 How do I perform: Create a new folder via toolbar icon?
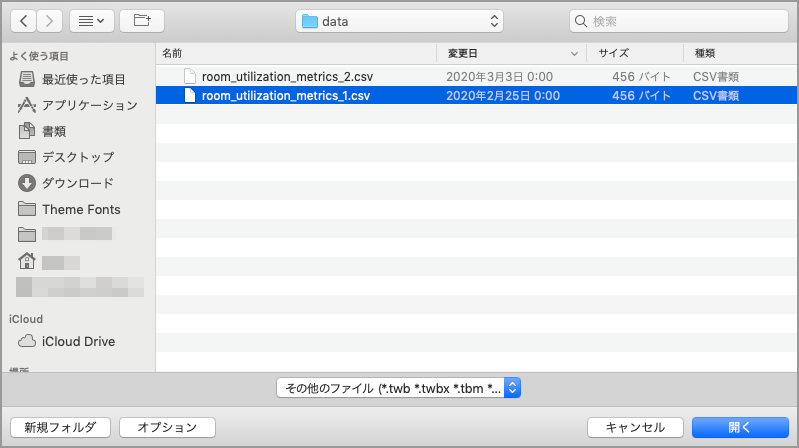pyautogui.click(x=142, y=21)
